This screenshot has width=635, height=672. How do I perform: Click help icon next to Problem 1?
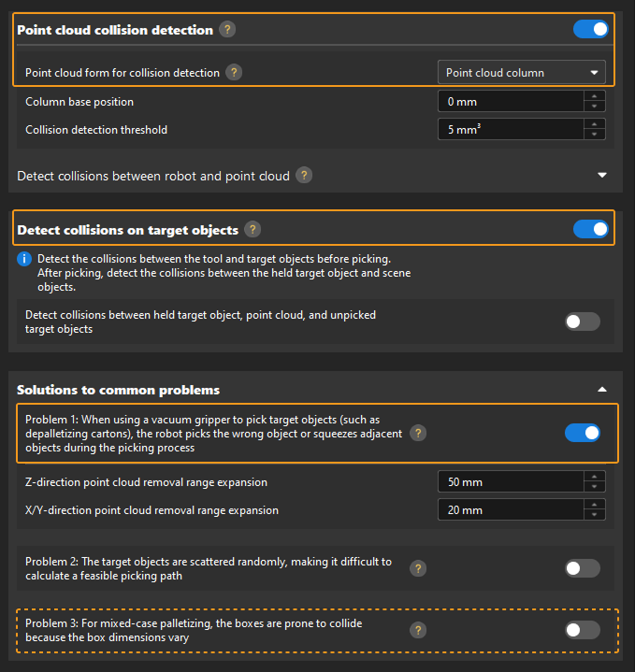[x=419, y=433]
